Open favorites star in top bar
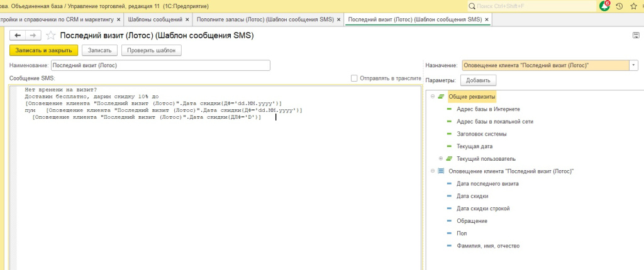This screenshot has height=270, width=644. [634, 6]
